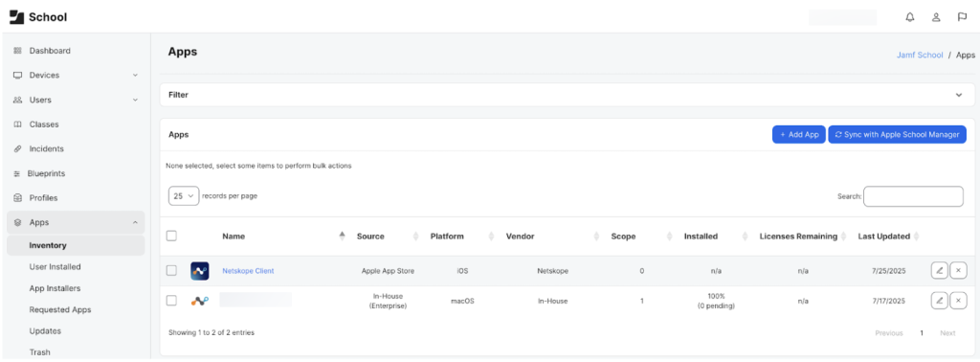
Task: Sort by Licenses Remaining column arrows
Action: pos(843,237)
